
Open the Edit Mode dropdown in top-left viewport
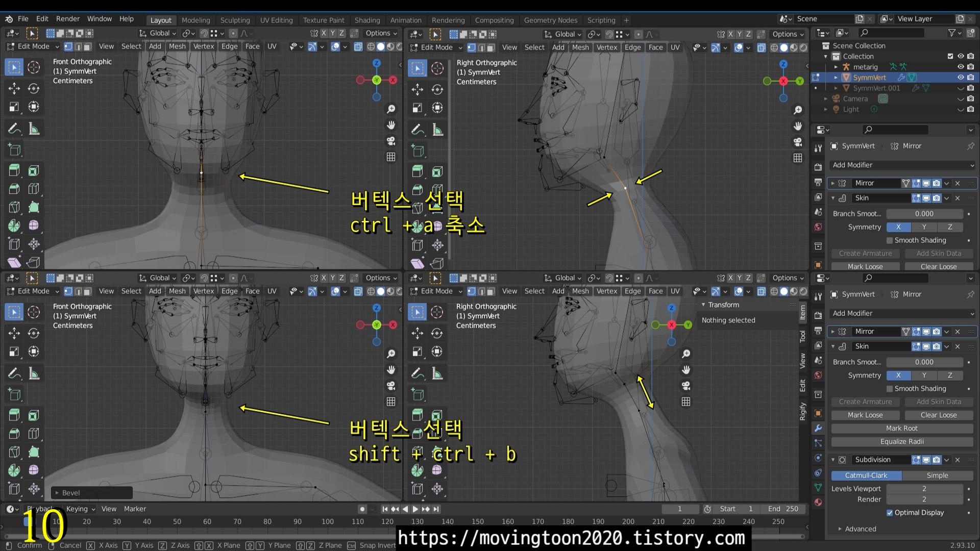click(x=33, y=46)
